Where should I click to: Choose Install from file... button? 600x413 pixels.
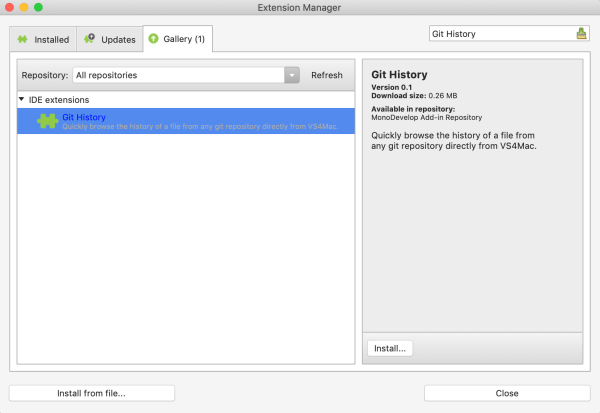pyautogui.click(x=91, y=393)
